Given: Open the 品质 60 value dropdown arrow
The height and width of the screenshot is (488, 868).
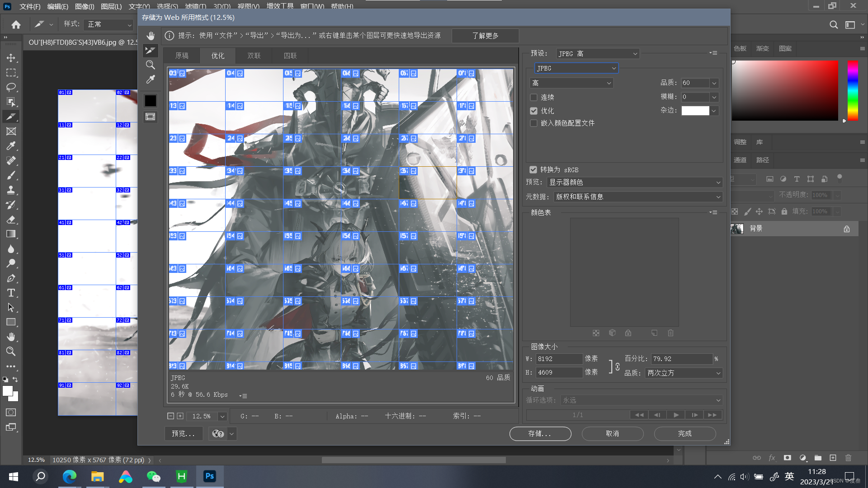Looking at the screenshot, I should (x=714, y=83).
